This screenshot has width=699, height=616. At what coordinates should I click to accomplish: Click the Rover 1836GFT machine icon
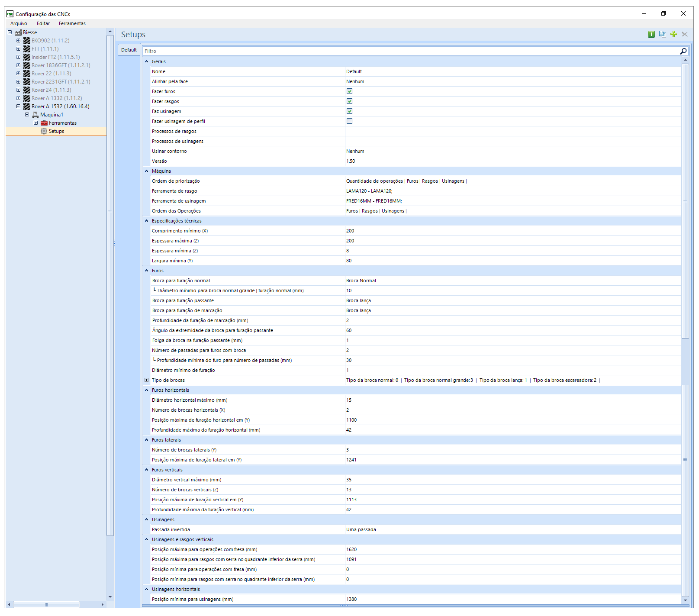pyautogui.click(x=27, y=65)
